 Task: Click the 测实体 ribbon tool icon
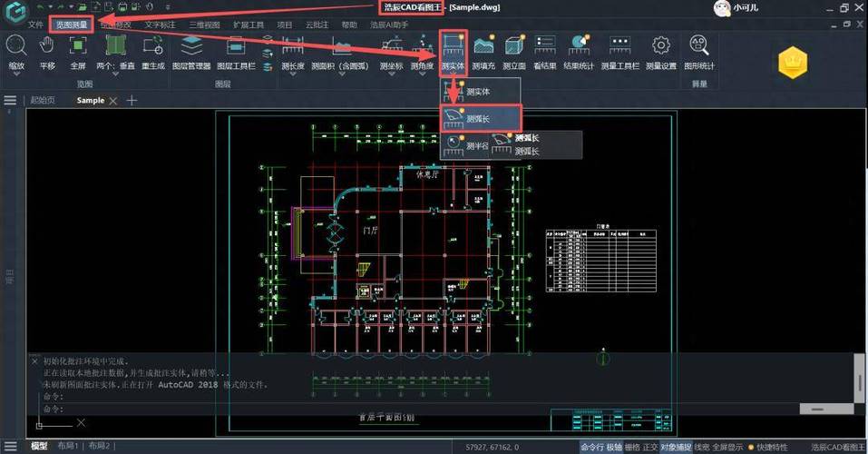(453, 44)
